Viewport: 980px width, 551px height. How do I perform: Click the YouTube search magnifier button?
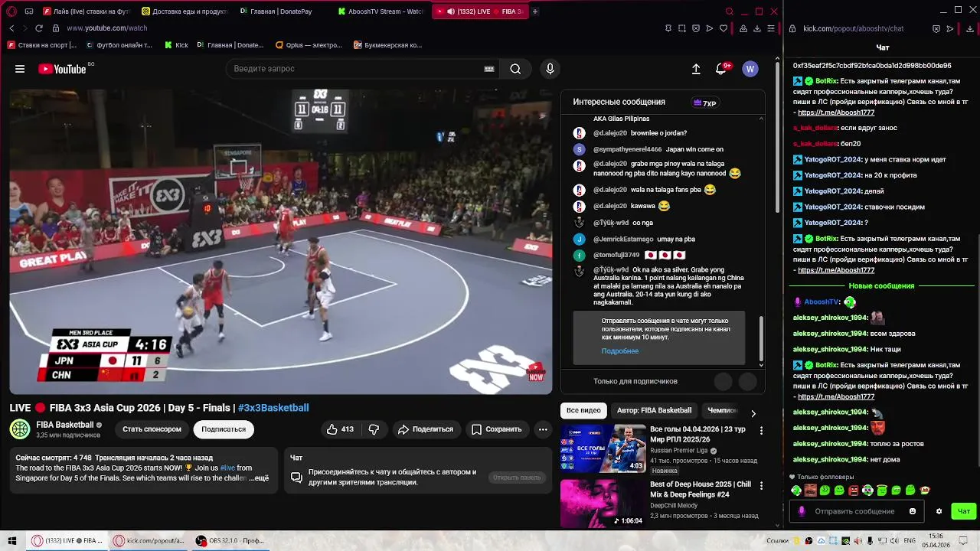515,69
